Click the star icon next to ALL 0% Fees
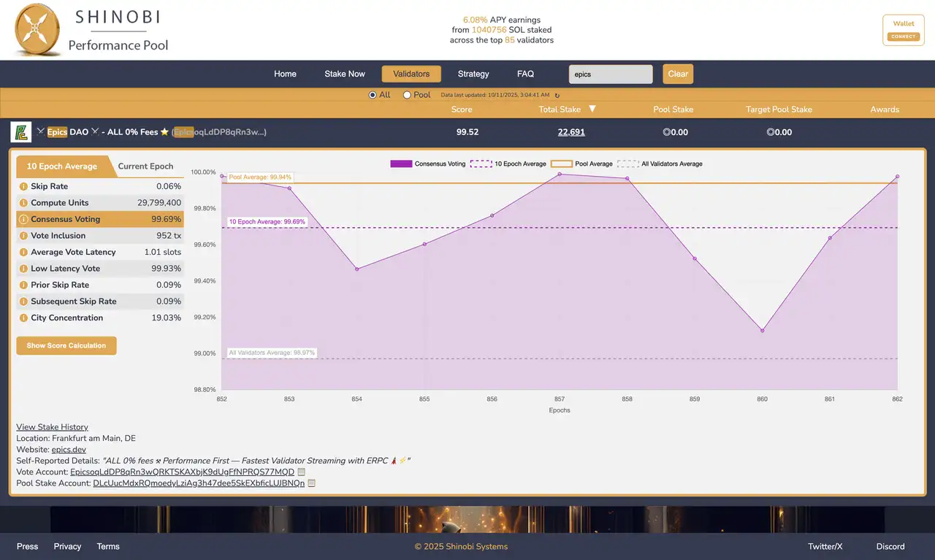Viewport: 935px width, 560px height. pyautogui.click(x=163, y=132)
